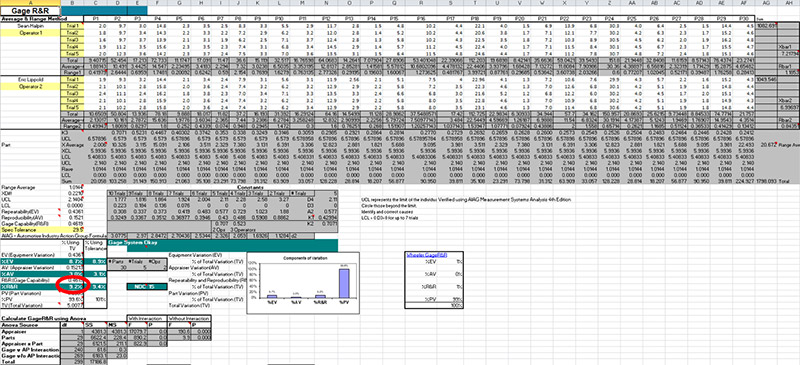Click the 10 Trials constants column header
The width and height of the screenshot is (800, 365).
(116, 193)
